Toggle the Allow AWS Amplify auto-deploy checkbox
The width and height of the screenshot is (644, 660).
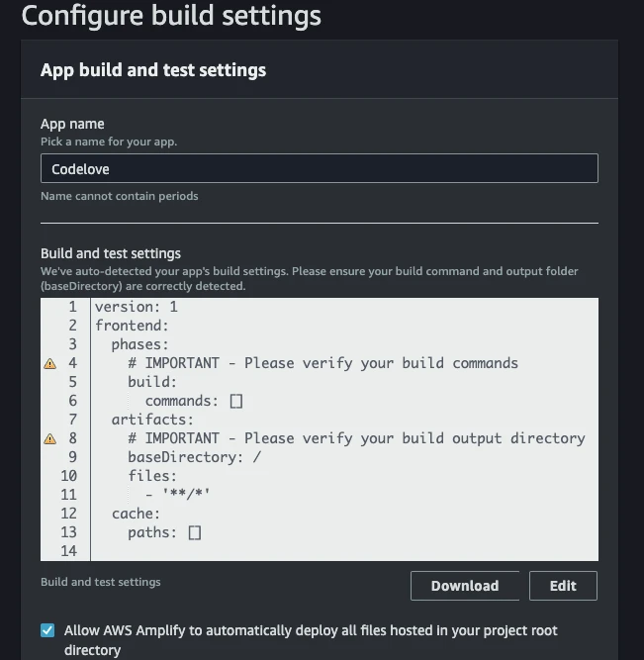tap(47, 630)
